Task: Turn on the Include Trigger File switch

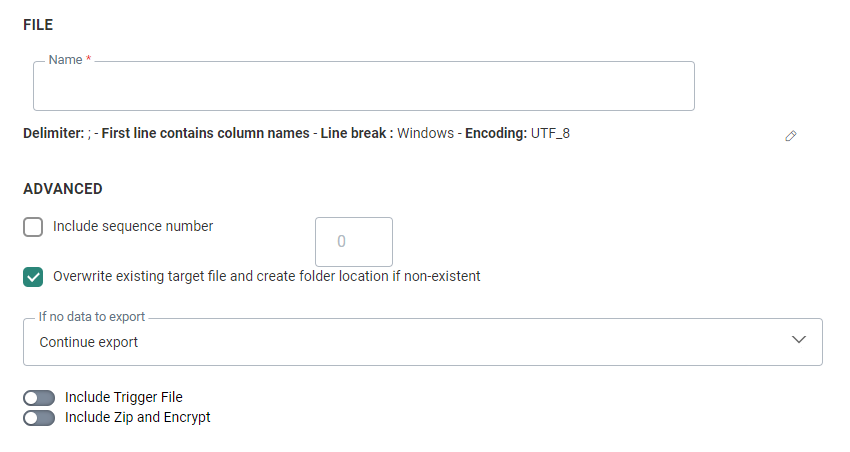Action: click(x=39, y=398)
